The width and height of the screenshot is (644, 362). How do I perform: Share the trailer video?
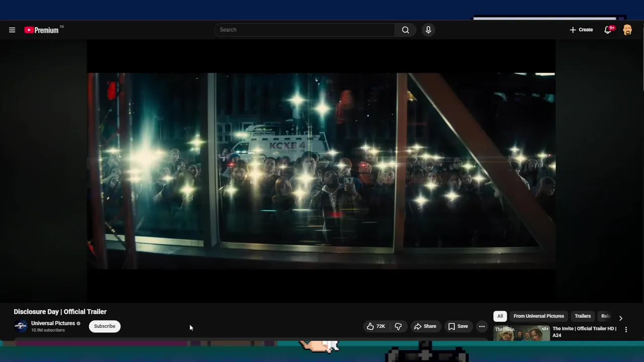425,326
